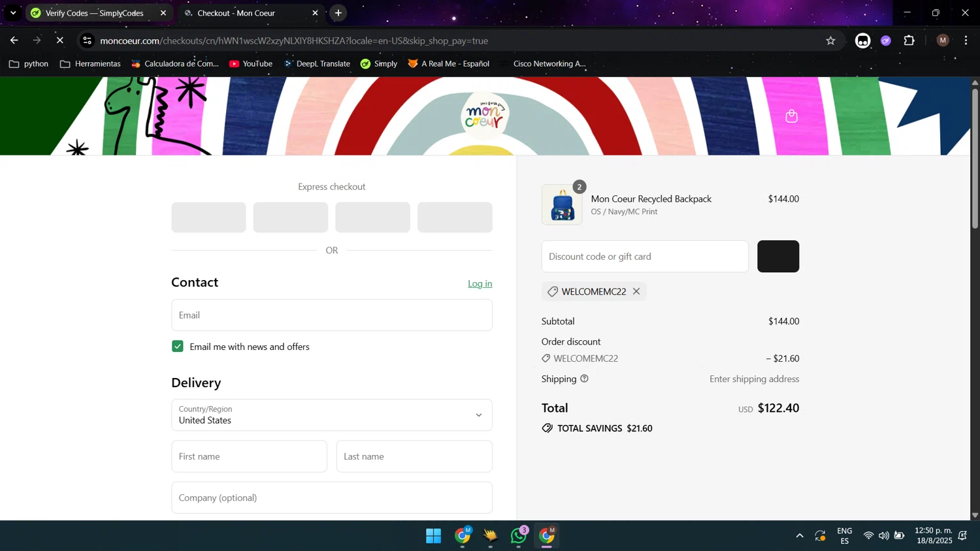
Task: Open the Windows Start menu
Action: tap(433, 536)
